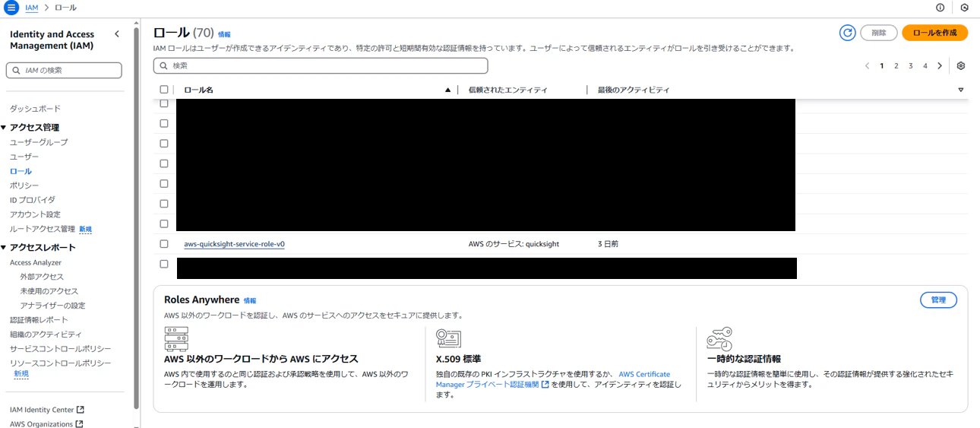Select all roles with header checkbox
This screenshot has width=980, height=428.
[164, 90]
